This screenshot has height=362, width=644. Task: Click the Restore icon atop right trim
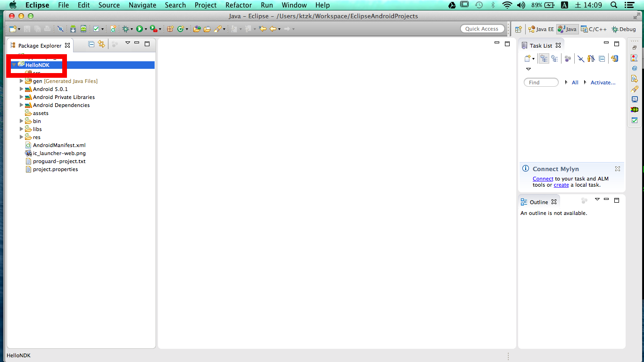tap(635, 48)
